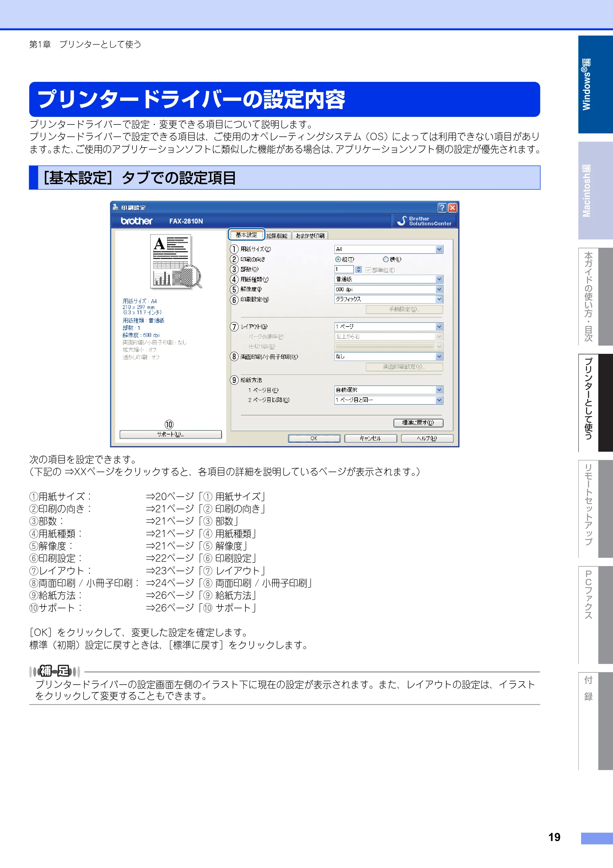This screenshot has width=613, height=868.
Task: Click the サポート button
Action: click(170, 434)
